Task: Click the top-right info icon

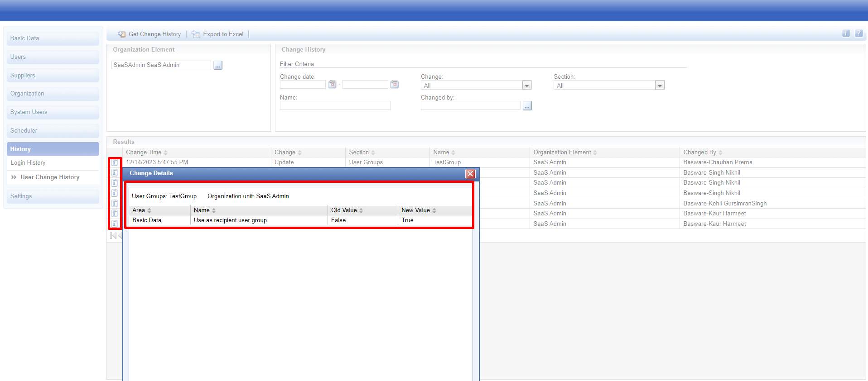Action: [846, 33]
